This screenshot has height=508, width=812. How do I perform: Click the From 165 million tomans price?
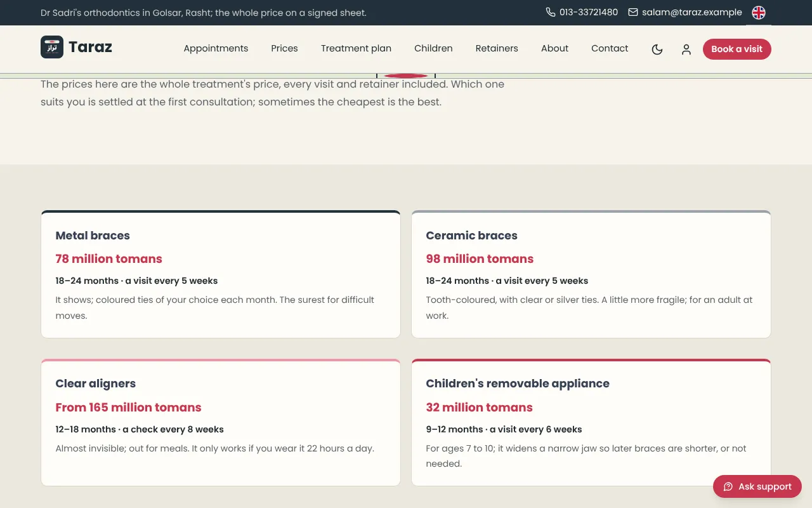point(129,408)
